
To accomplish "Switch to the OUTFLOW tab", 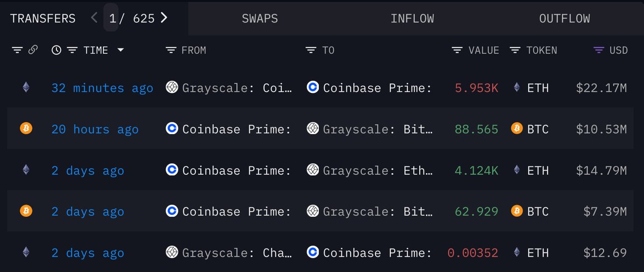I will point(565,18).
